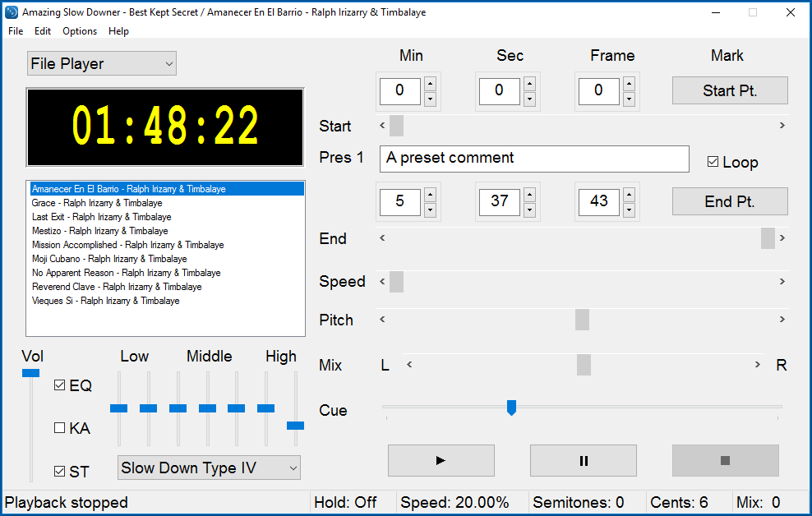Click the Cue position slider handle
This screenshot has width=812, height=516.
point(512,408)
